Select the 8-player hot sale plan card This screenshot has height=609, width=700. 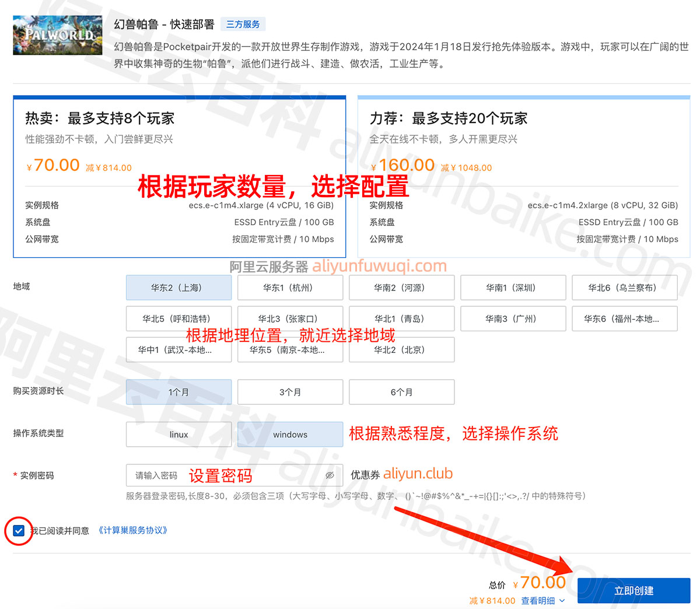180,177
